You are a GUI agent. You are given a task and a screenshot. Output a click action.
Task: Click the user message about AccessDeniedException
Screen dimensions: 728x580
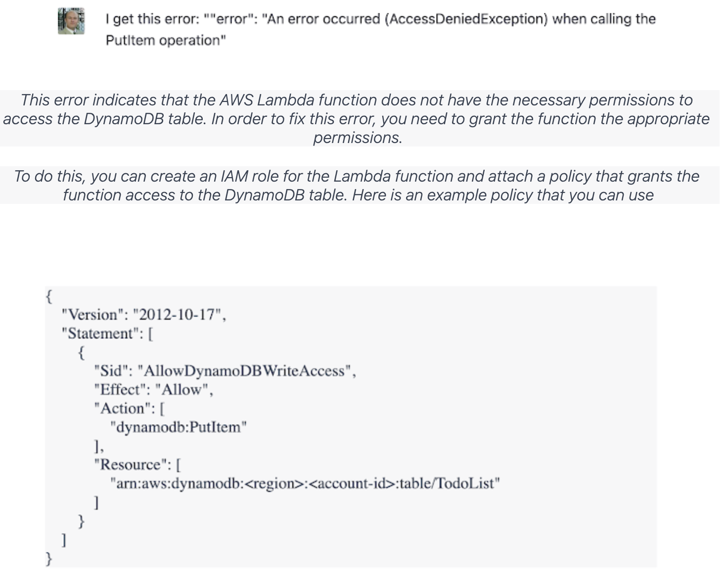(380, 29)
